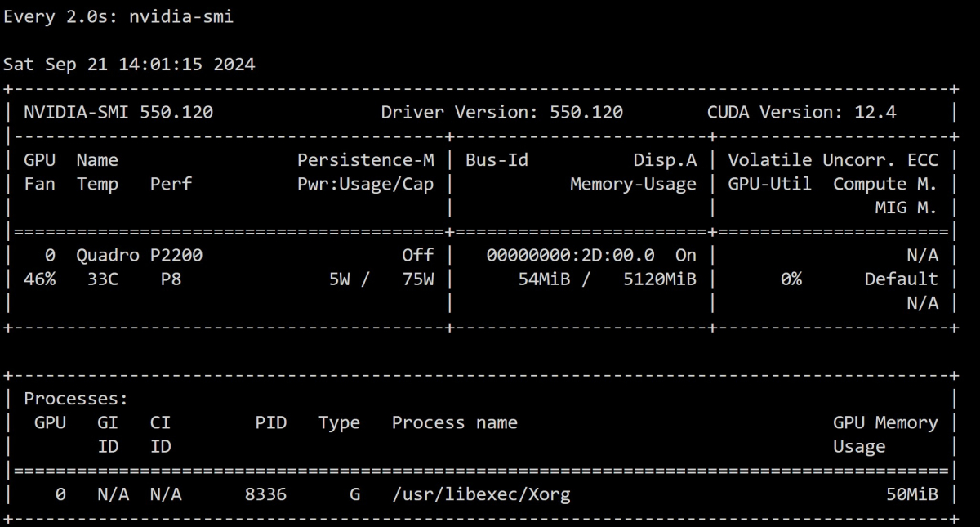Image resolution: width=980 pixels, height=527 pixels.
Task: Click the 0% GPU utilization value
Action: (x=790, y=279)
